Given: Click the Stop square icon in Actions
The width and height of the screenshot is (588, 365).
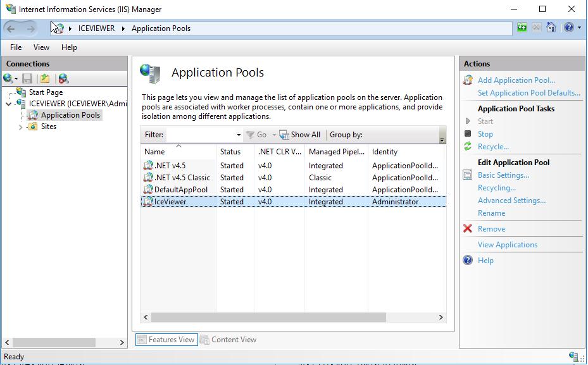Looking at the screenshot, I should point(468,133).
